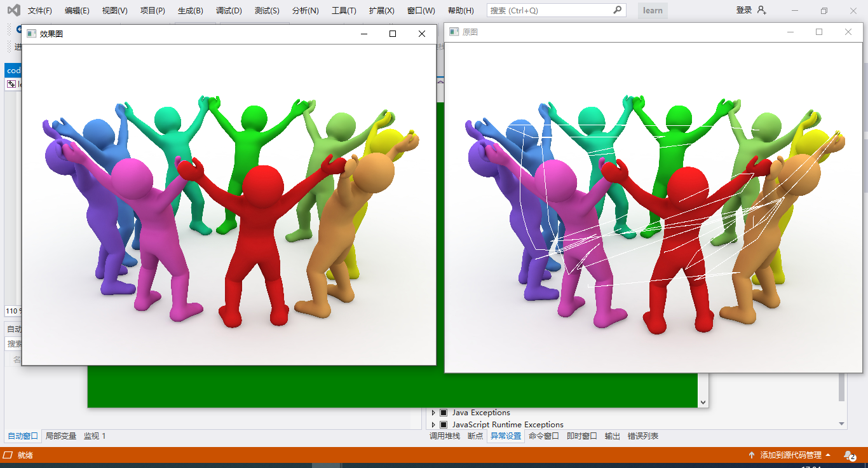Click the image icon in the 原图 title bar

[453, 31]
